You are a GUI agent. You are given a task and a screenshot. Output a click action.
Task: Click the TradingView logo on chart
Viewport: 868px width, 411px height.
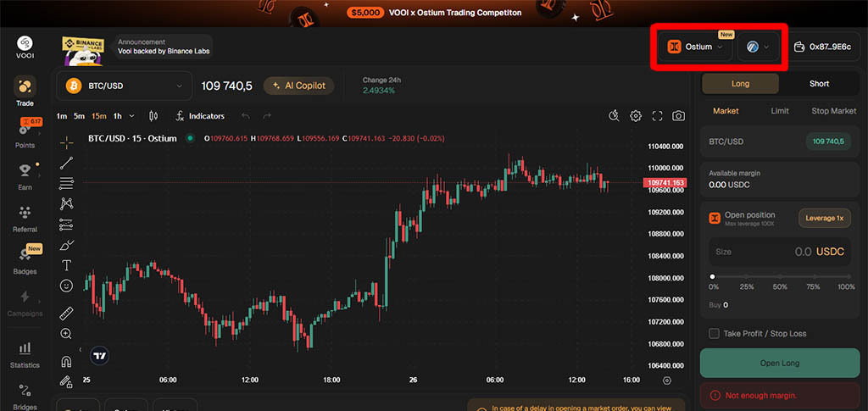pos(100,356)
